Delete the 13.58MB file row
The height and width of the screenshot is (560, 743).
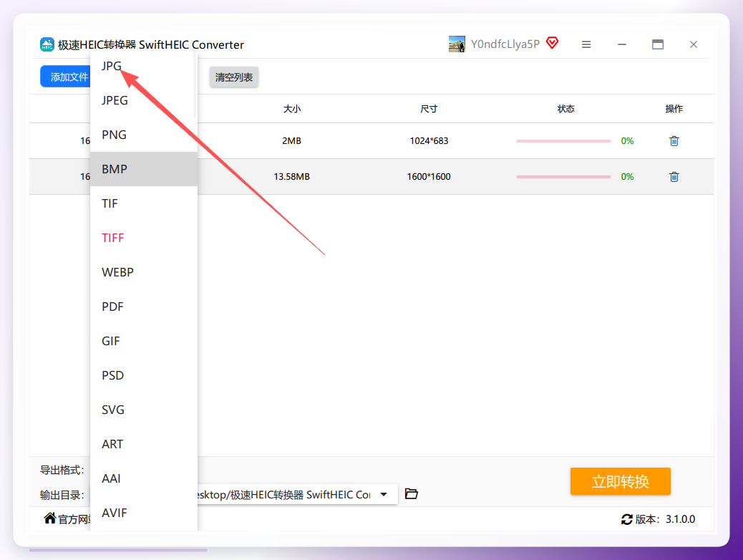[x=674, y=177]
